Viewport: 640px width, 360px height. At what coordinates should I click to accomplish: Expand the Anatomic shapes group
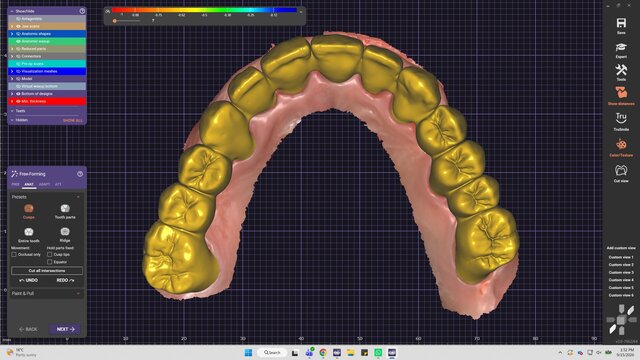[x=12, y=34]
